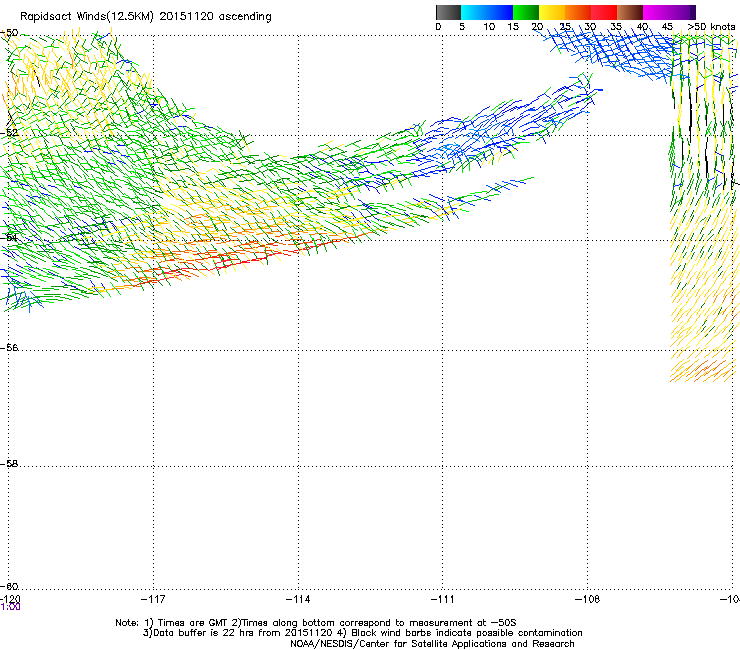Viewport: 740px width, 650px height.
Task: Click the -108 longitude axis label
Action: [x=588, y=599]
